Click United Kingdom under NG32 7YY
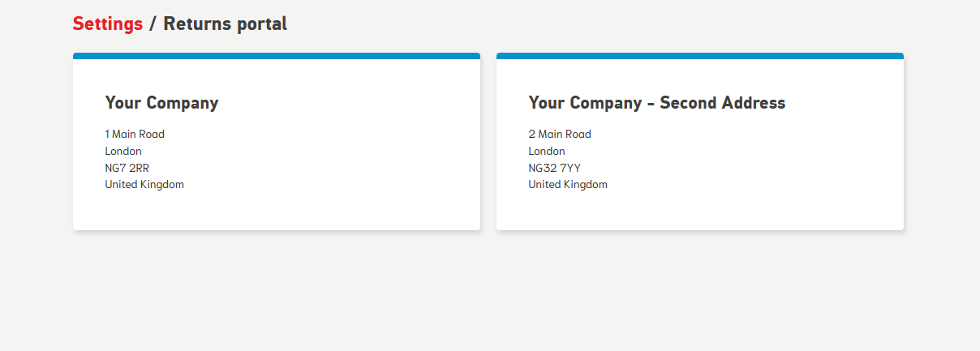 pyautogui.click(x=568, y=184)
